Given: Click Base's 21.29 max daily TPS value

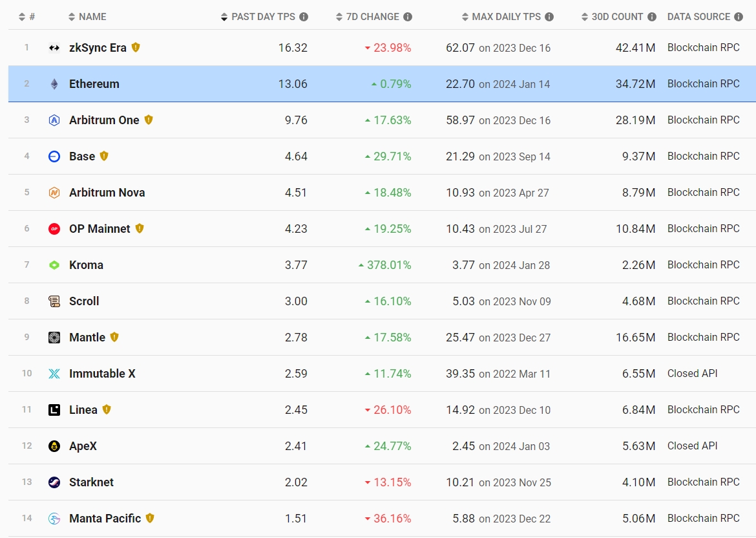Looking at the screenshot, I should tap(461, 156).
